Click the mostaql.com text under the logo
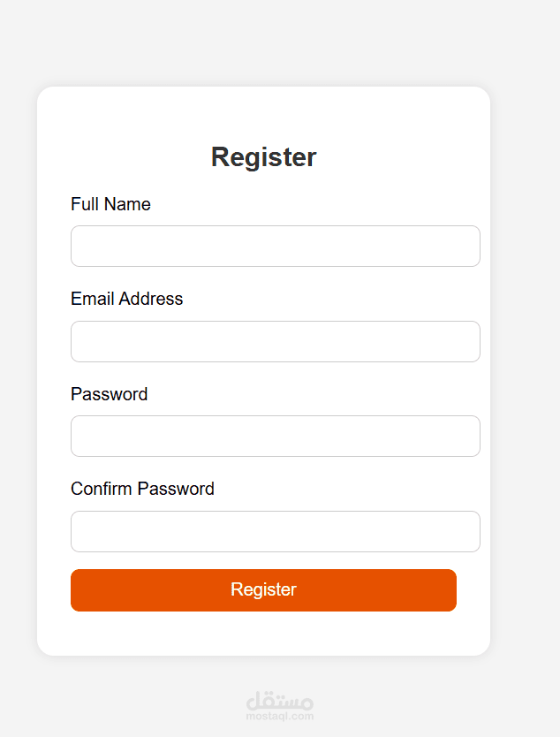The width and height of the screenshot is (560, 737). [x=279, y=717]
